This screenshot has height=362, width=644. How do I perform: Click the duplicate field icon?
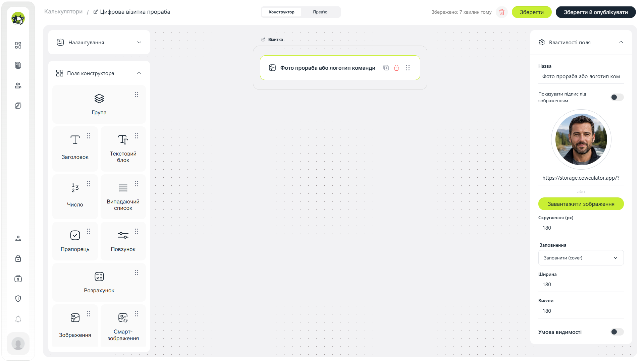(386, 68)
